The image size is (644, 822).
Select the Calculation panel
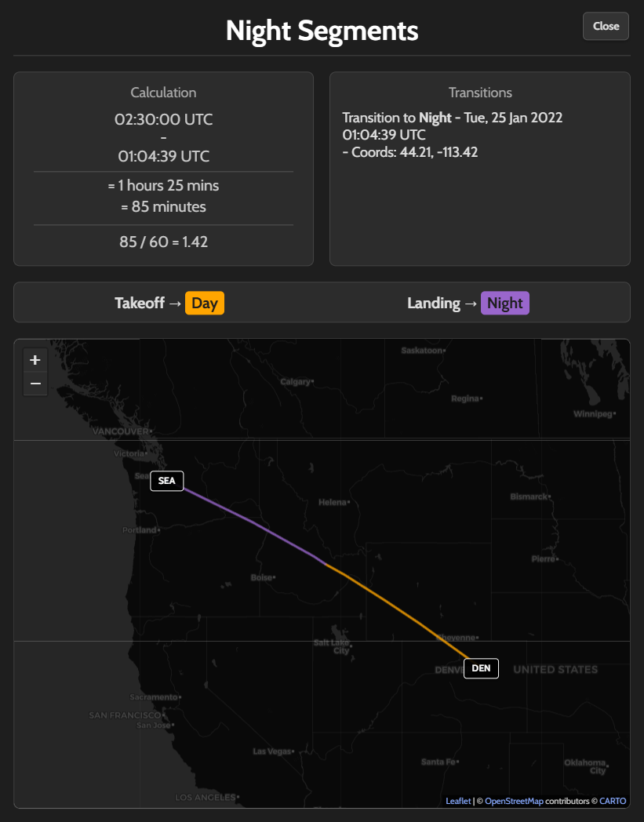point(163,169)
